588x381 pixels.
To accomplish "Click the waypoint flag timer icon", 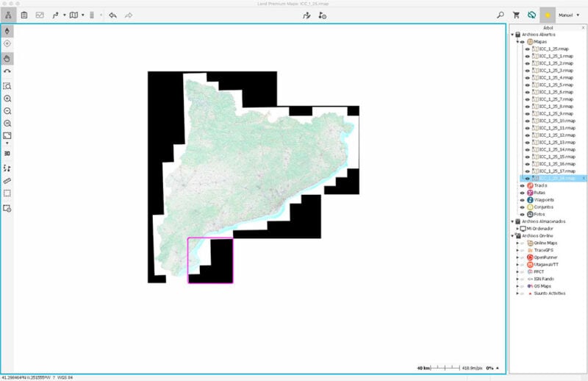I will [323, 15].
